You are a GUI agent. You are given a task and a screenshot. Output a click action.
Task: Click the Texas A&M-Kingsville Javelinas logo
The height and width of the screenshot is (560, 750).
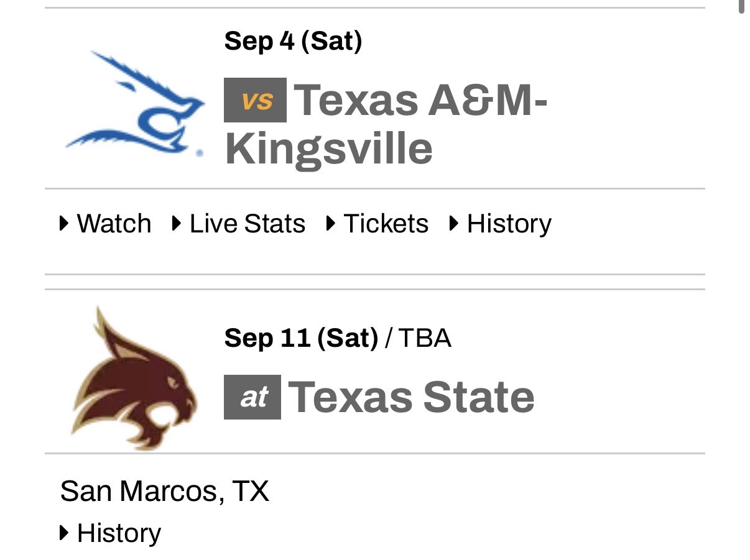click(135, 104)
